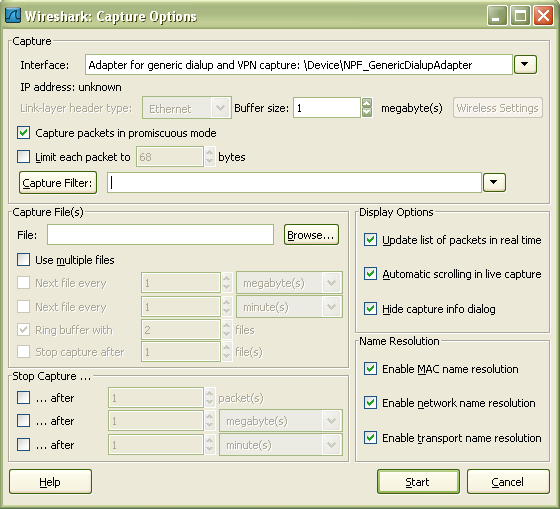The width and height of the screenshot is (560, 509).
Task: Click the Buffer size value field
Action: pos(327,108)
